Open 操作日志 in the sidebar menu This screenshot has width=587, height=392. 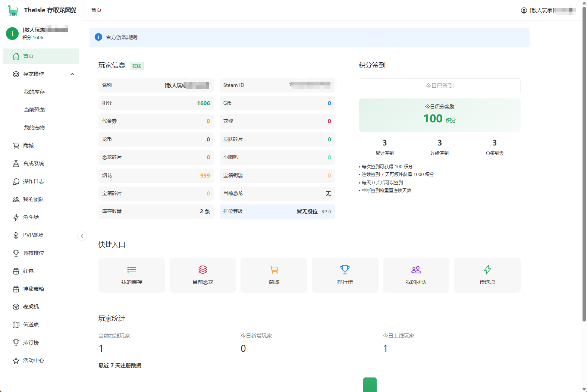click(41, 182)
